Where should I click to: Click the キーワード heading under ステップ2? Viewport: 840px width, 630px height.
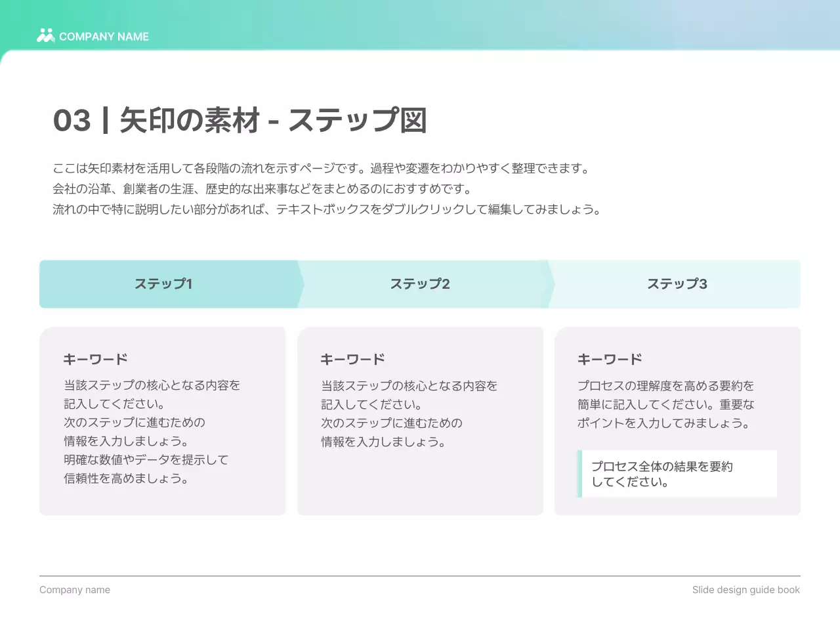352,359
